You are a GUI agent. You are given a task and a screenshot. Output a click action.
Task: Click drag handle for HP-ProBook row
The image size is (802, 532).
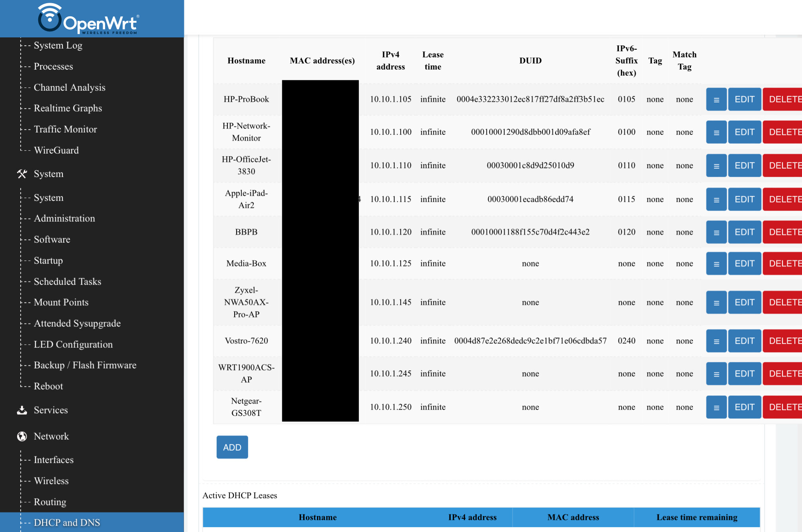[x=716, y=99]
